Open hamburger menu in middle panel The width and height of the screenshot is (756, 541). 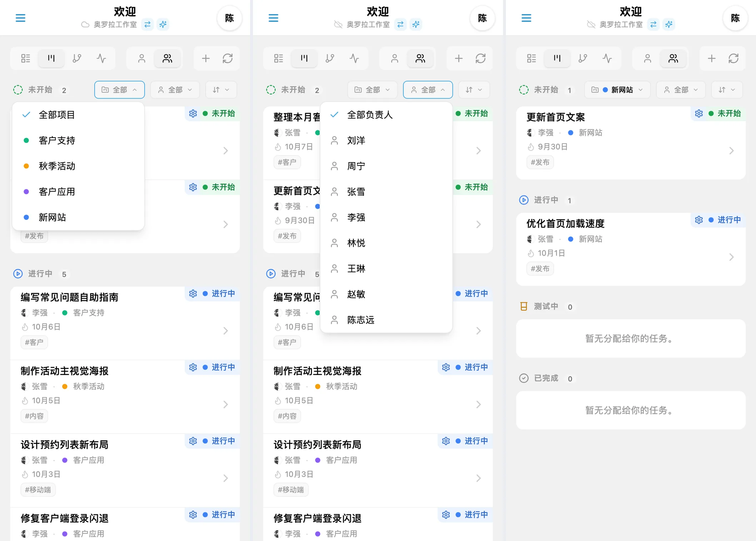[273, 18]
